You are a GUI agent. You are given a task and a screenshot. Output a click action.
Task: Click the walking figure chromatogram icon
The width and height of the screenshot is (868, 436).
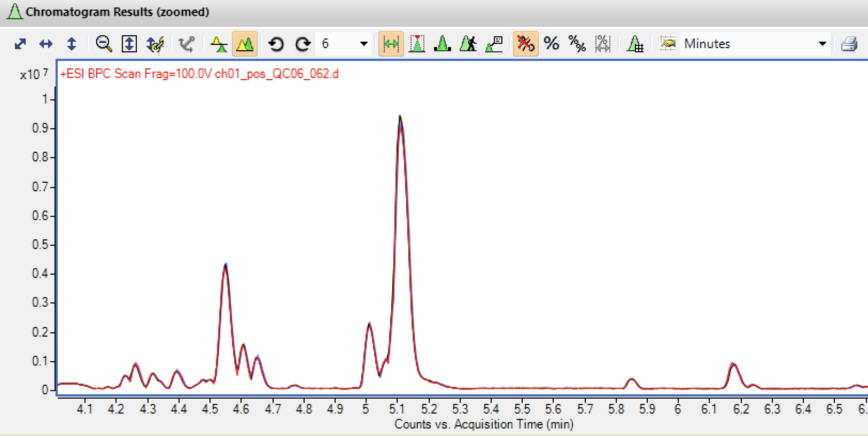[468, 44]
